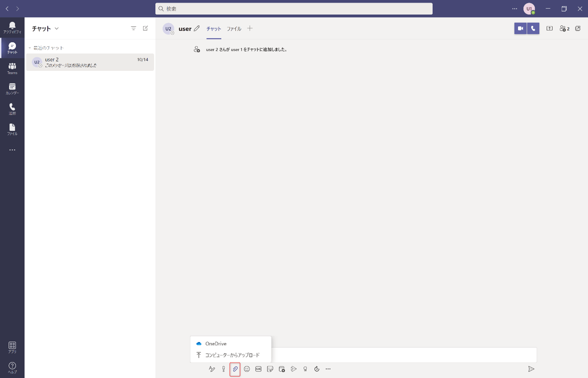Choose upload from computer option
Image resolution: width=588 pixels, height=378 pixels.
pyautogui.click(x=231, y=355)
